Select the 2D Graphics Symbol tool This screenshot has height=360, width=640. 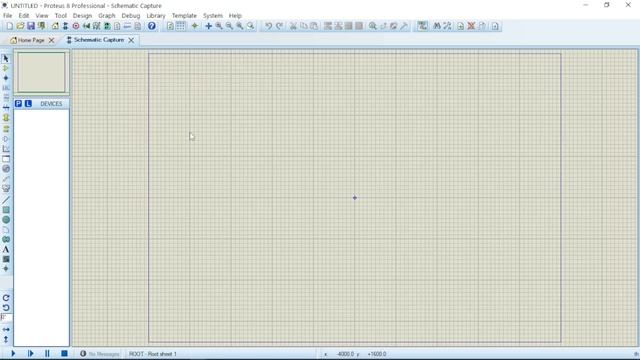click(6, 259)
